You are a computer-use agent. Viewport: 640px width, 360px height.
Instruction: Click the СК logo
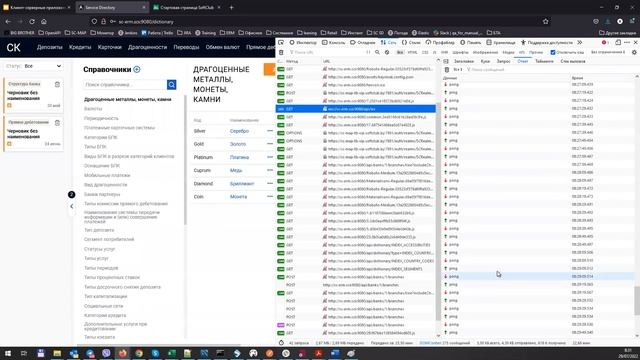[13, 47]
